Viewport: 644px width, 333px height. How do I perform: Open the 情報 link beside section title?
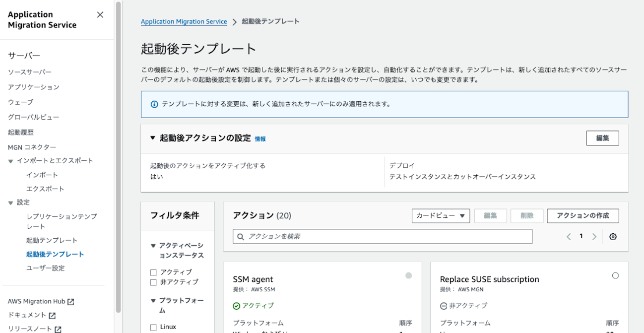(260, 139)
